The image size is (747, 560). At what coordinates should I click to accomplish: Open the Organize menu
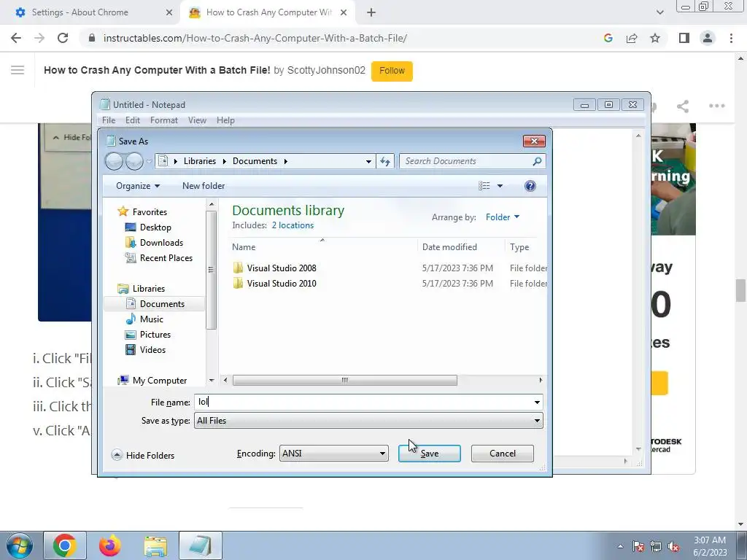pos(138,186)
